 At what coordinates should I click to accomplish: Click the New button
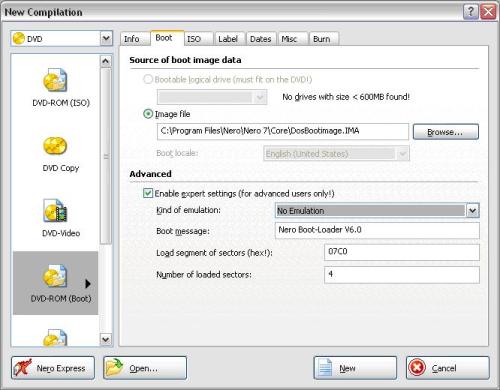[355, 368]
